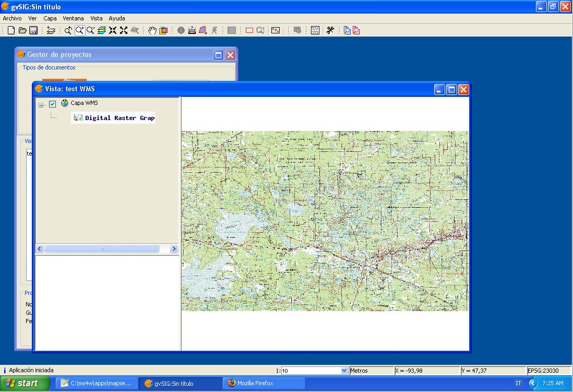Open the Vista menu
The width and height of the screenshot is (573, 392).
[x=96, y=18]
